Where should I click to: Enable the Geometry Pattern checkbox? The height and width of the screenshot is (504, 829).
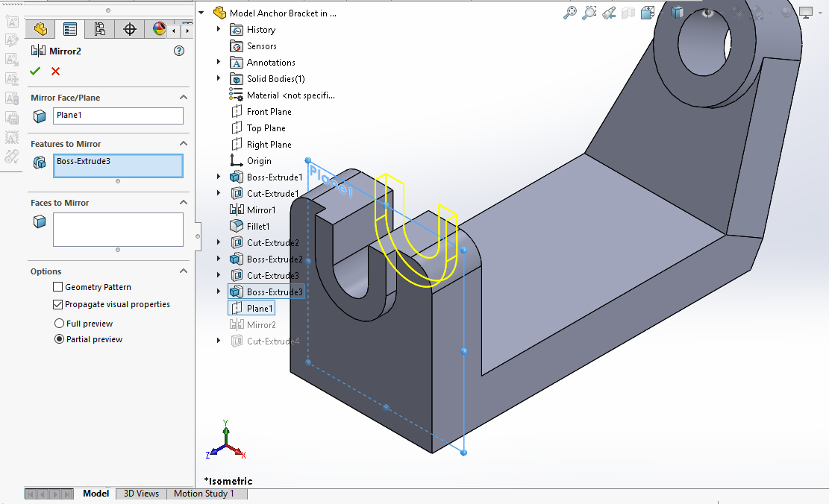tap(58, 287)
